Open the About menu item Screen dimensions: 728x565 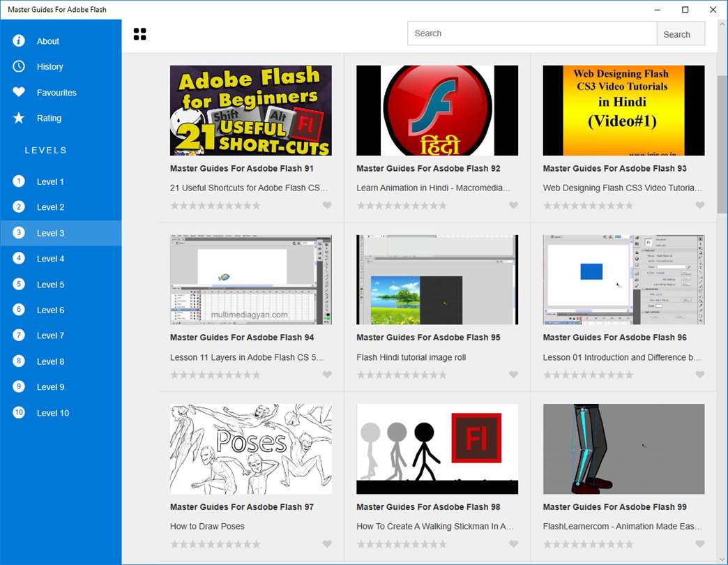(61, 41)
